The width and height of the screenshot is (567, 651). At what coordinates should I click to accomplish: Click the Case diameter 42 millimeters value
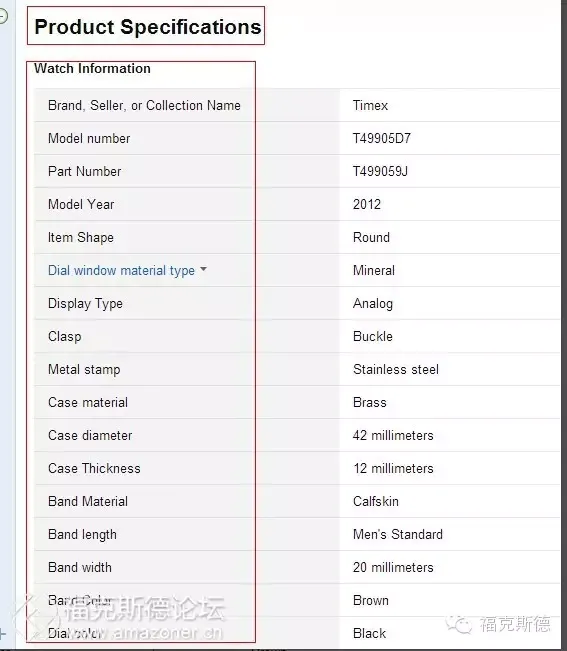[393, 436]
